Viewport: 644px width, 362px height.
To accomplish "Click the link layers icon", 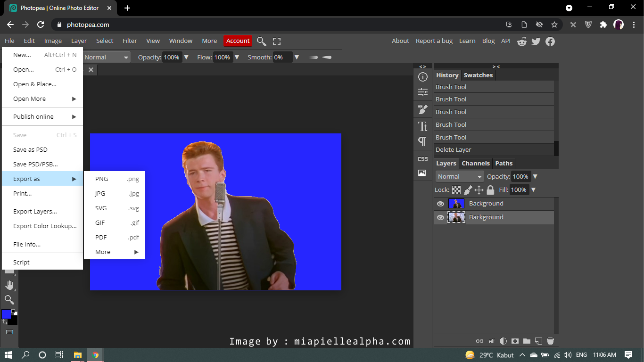I will tap(479, 341).
